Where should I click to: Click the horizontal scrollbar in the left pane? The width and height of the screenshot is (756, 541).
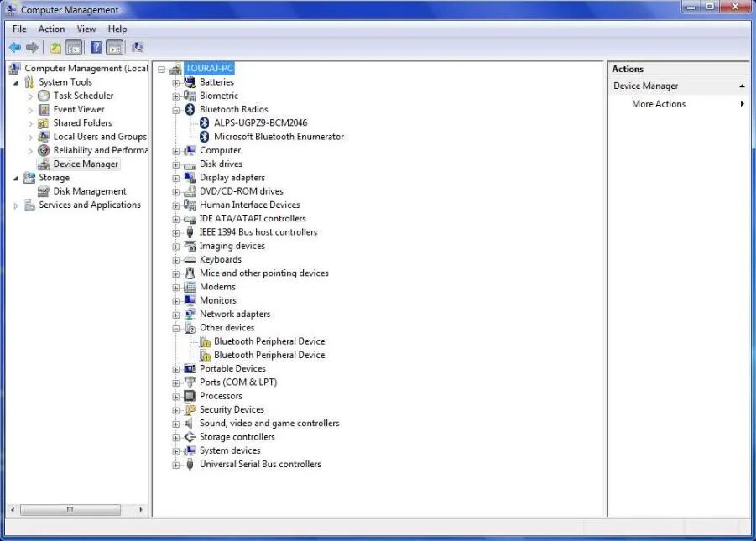point(70,509)
